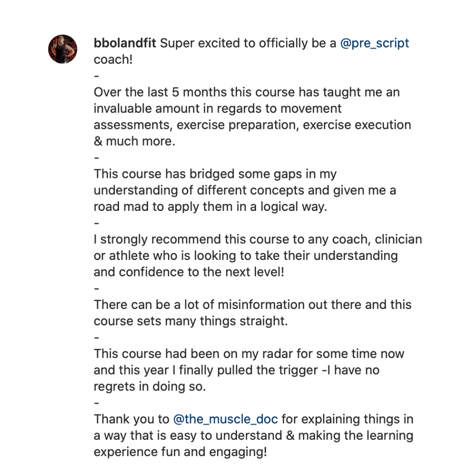Click the "& much more." text
Image resolution: width=476 pixels, height=476 pixels.
(x=135, y=141)
